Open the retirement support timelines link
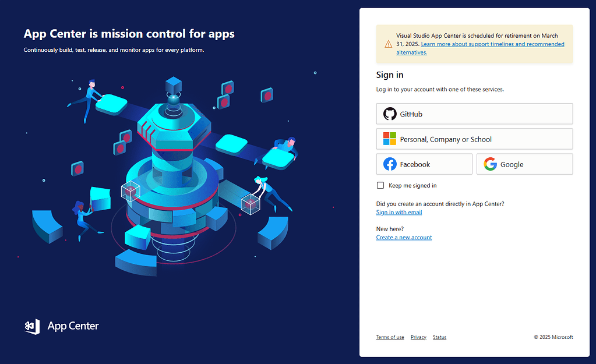 pyautogui.click(x=480, y=48)
